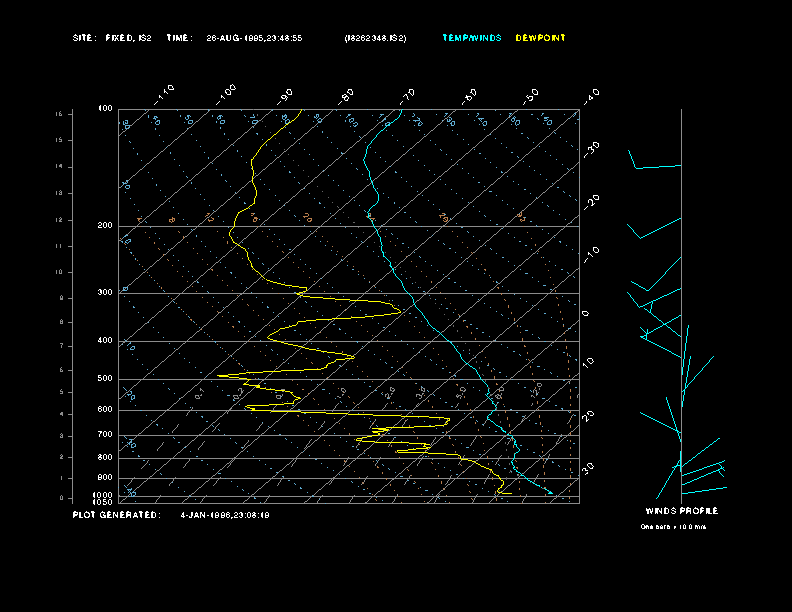This screenshot has height=612, width=792.
Task: Click the "PLOT GENERATED:" label
Action: (117, 515)
